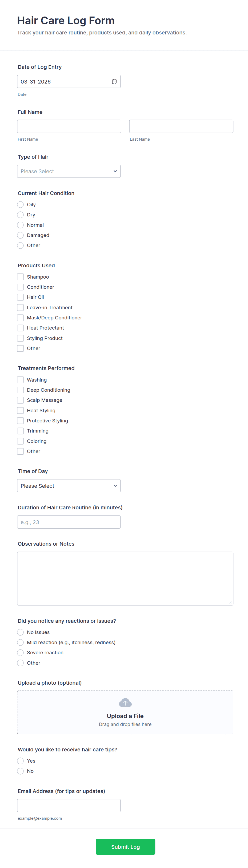Choose the Severe reaction radio button

pyautogui.click(x=21, y=653)
